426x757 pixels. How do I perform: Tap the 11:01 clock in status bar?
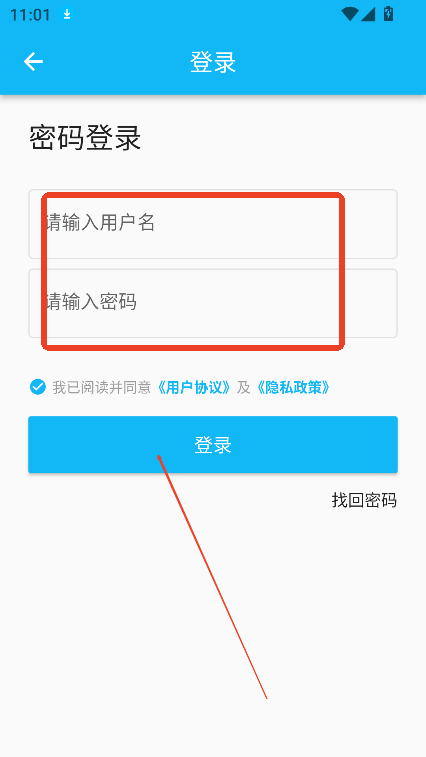click(x=30, y=15)
